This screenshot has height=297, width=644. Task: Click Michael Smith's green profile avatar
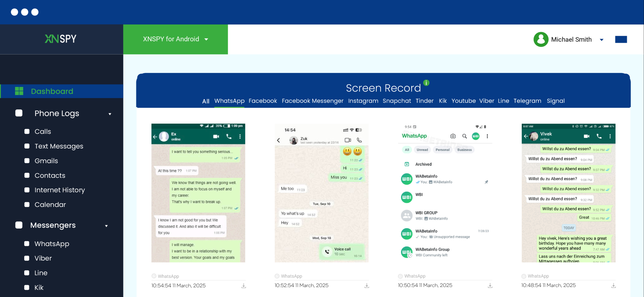(x=541, y=39)
